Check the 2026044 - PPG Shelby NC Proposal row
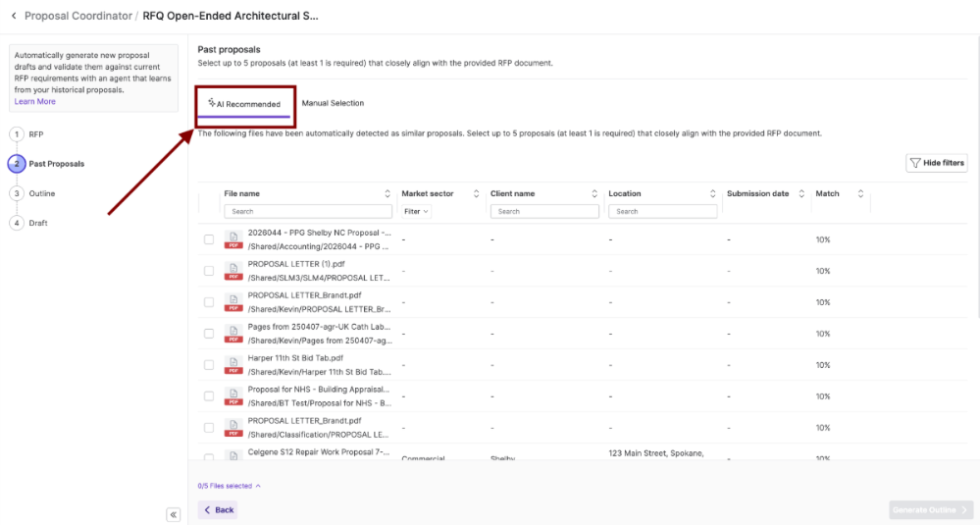The height and width of the screenshot is (525, 980). 209,239
